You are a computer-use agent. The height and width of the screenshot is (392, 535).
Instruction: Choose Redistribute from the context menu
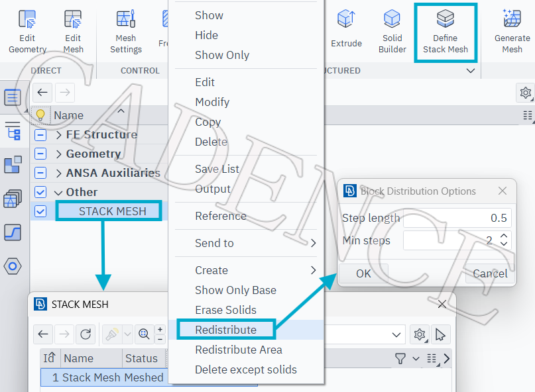pos(226,330)
